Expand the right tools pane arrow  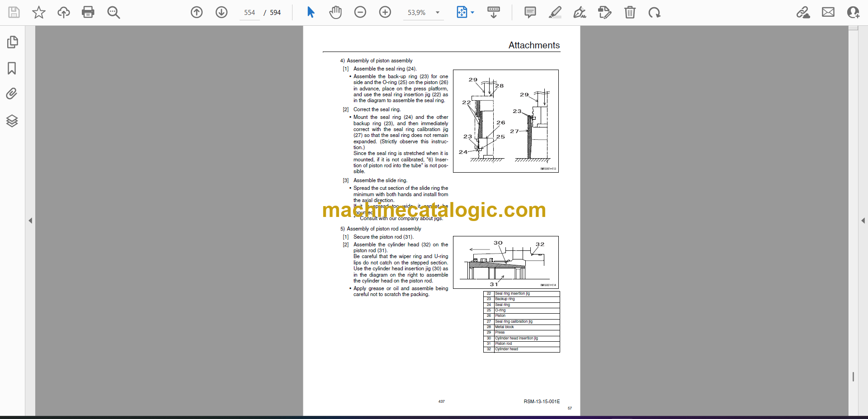863,221
